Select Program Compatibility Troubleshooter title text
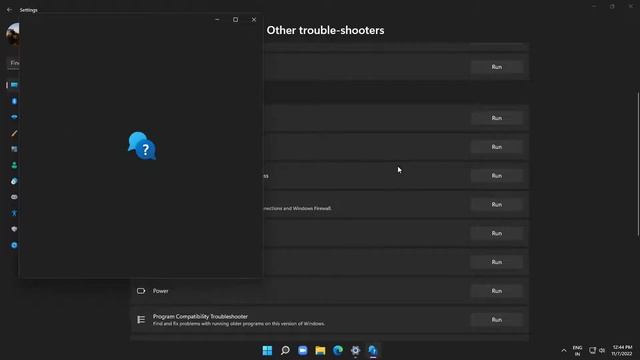Image resolution: width=640 pixels, height=360 pixels. pos(200,316)
